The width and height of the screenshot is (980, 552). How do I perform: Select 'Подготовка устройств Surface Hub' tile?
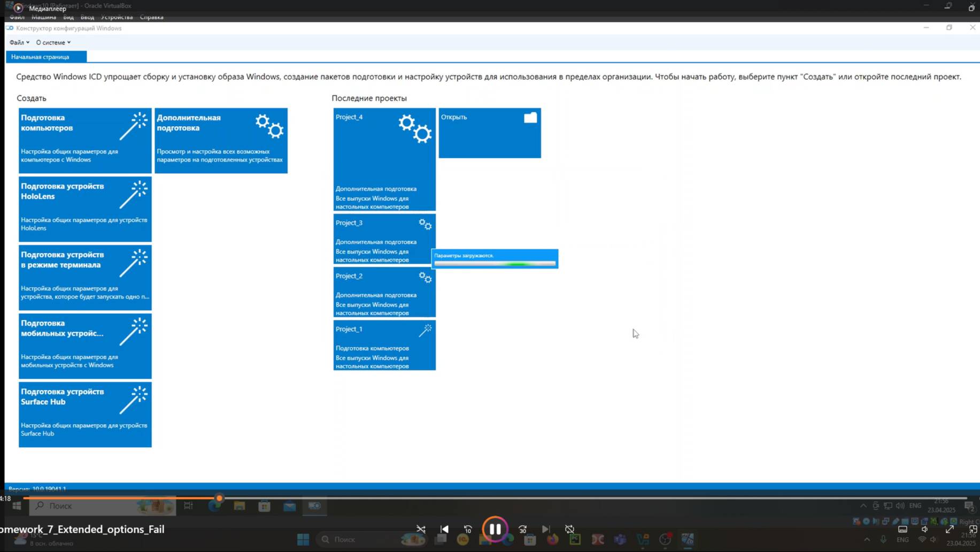point(85,415)
